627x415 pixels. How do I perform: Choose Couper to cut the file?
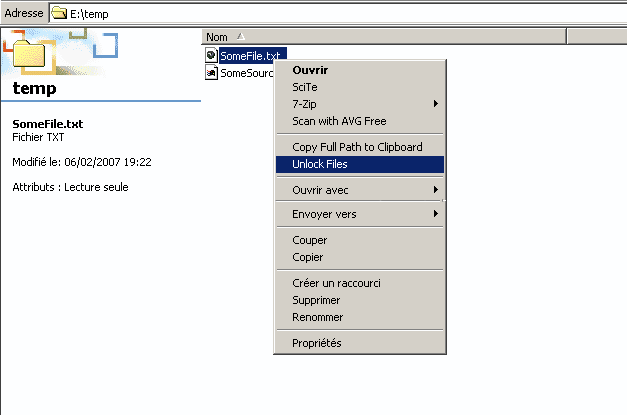(359, 240)
